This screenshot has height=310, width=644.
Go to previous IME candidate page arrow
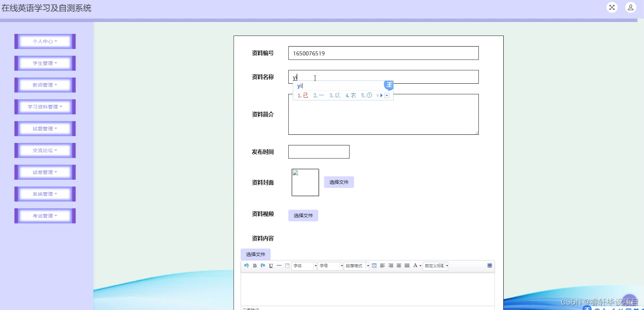point(378,96)
